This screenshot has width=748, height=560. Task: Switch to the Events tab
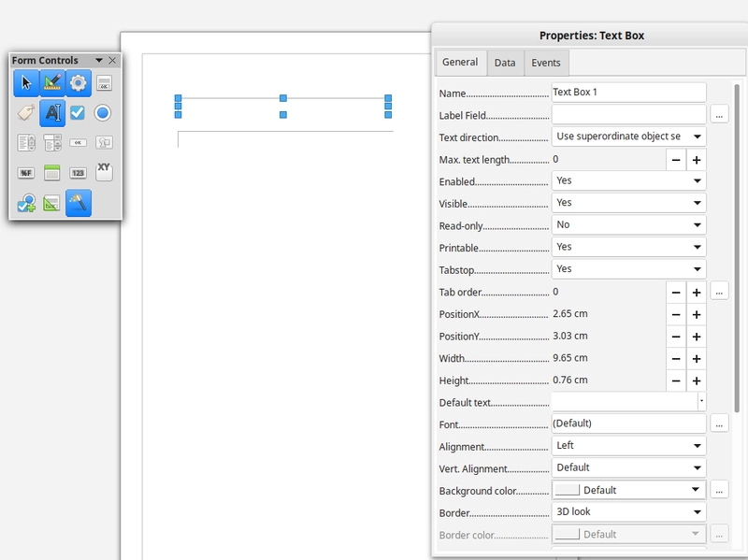pyautogui.click(x=546, y=63)
